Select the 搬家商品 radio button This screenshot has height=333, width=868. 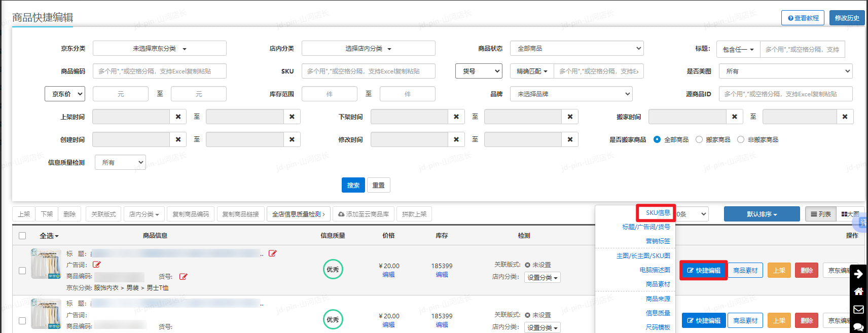click(x=699, y=139)
